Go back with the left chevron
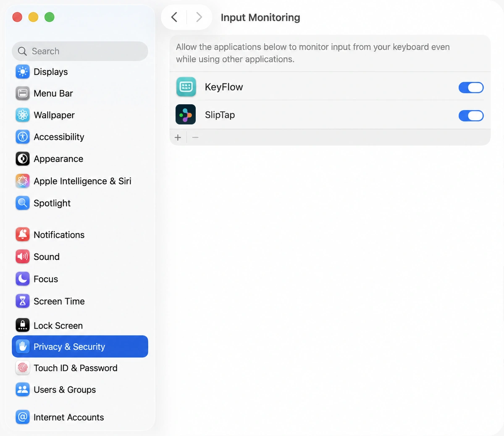This screenshot has width=504, height=436. (174, 17)
